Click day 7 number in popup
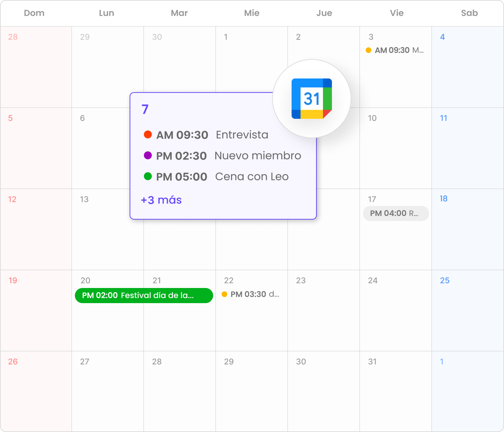The width and height of the screenshot is (504, 432). [x=145, y=109]
